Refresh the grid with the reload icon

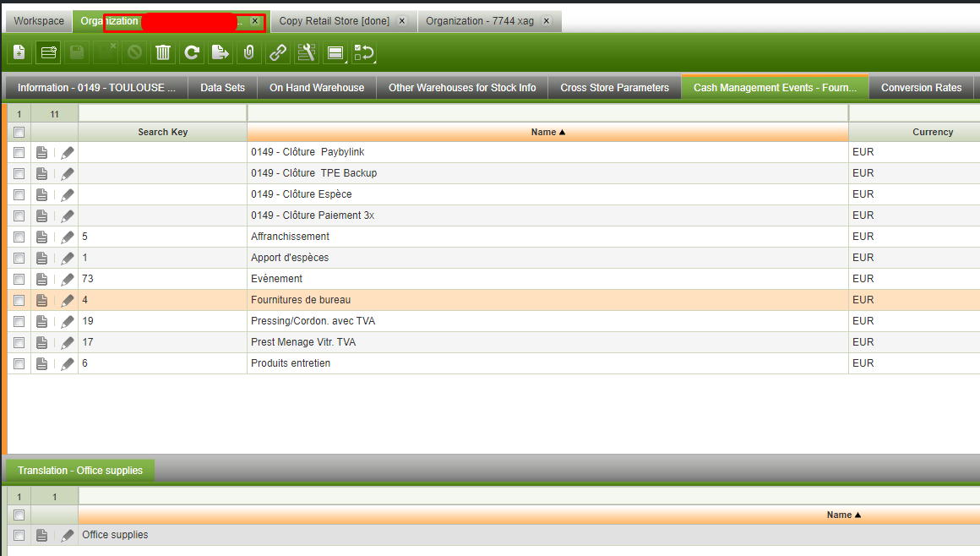pyautogui.click(x=192, y=52)
